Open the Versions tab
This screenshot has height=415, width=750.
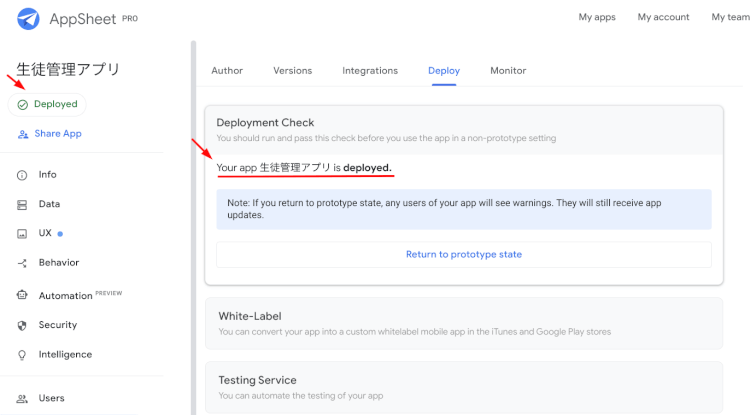tap(293, 71)
